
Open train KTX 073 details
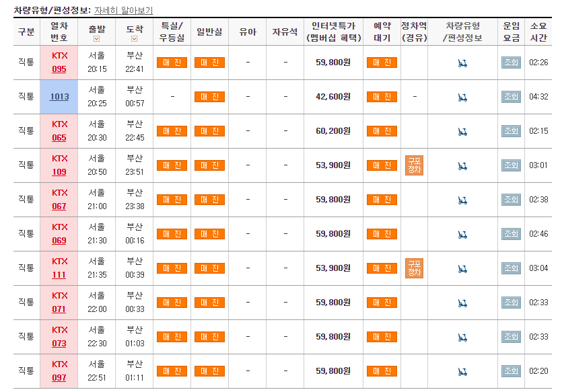[59, 344]
